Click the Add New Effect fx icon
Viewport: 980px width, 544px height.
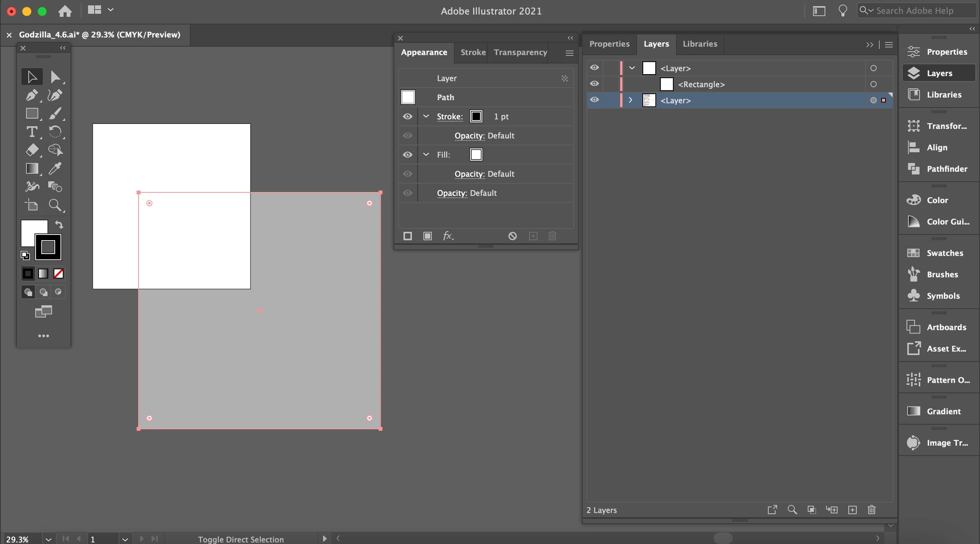[x=448, y=236]
